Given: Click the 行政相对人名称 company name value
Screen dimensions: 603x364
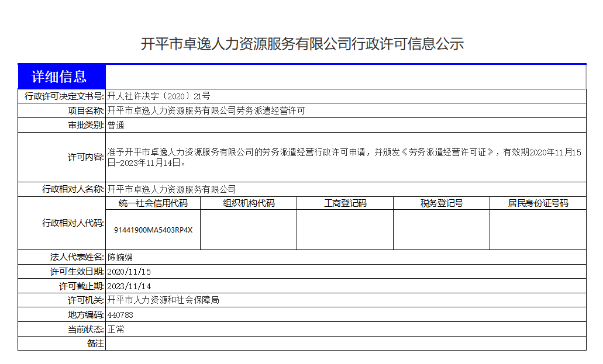Looking at the screenshot, I should (x=172, y=189).
